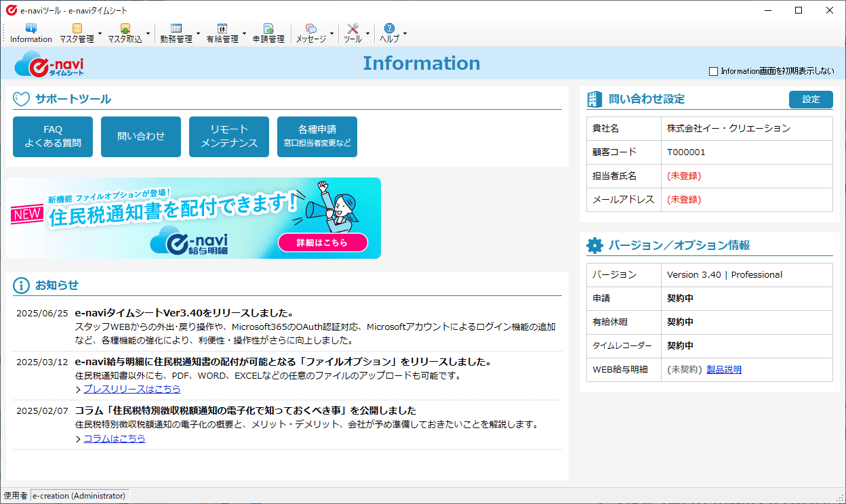Click the building icon beside 問い合わせ設定
The width and height of the screenshot is (846, 504).
tap(595, 99)
